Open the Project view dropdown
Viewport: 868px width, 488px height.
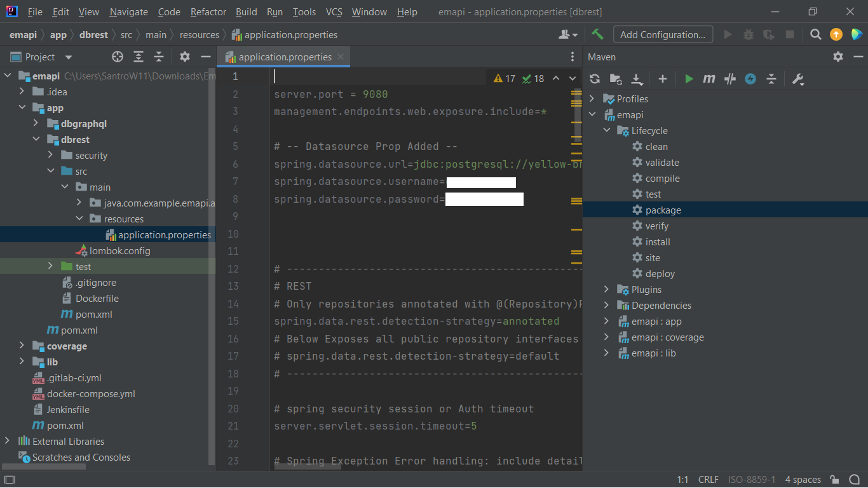pos(69,57)
